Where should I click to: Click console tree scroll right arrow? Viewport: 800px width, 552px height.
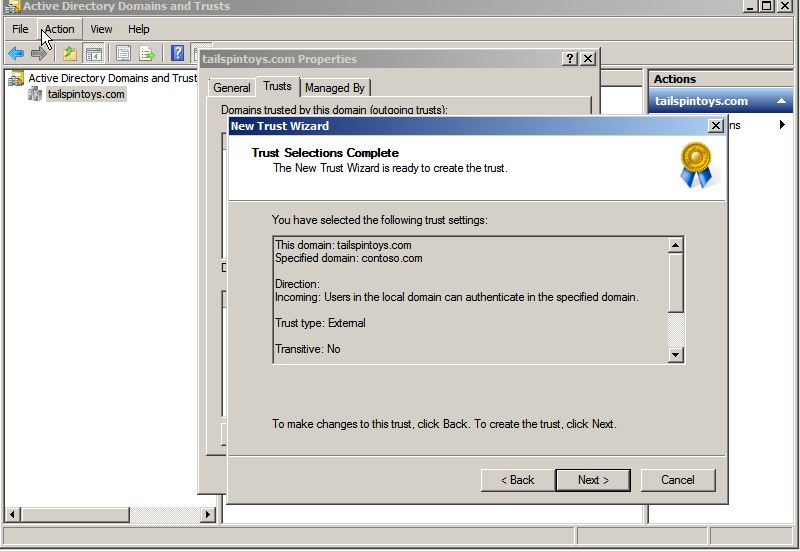(207, 515)
